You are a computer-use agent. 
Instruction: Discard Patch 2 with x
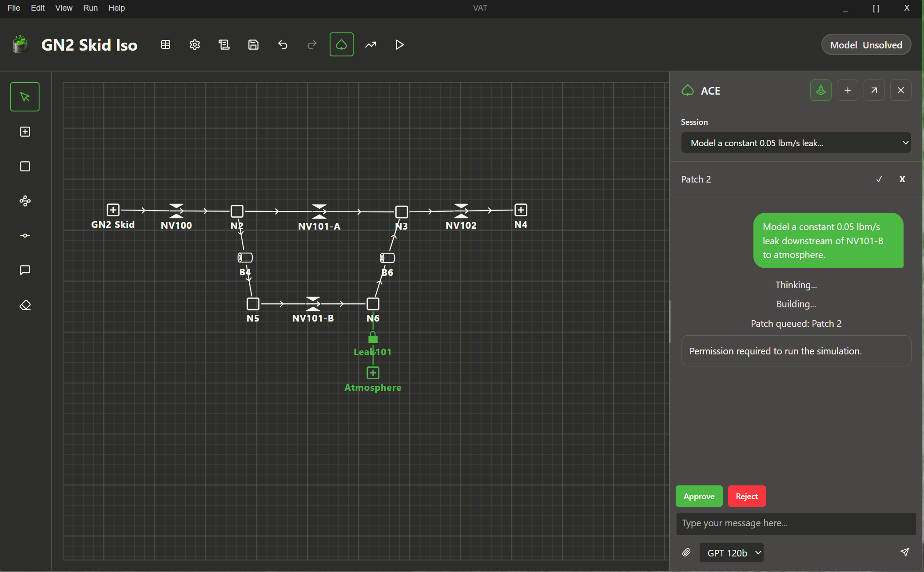point(902,179)
